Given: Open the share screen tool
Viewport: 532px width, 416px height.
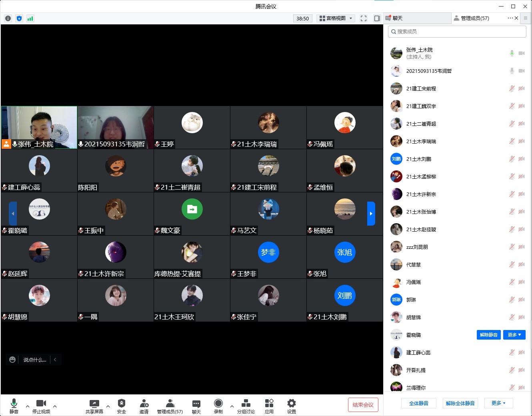Looking at the screenshot, I should [x=94, y=406].
